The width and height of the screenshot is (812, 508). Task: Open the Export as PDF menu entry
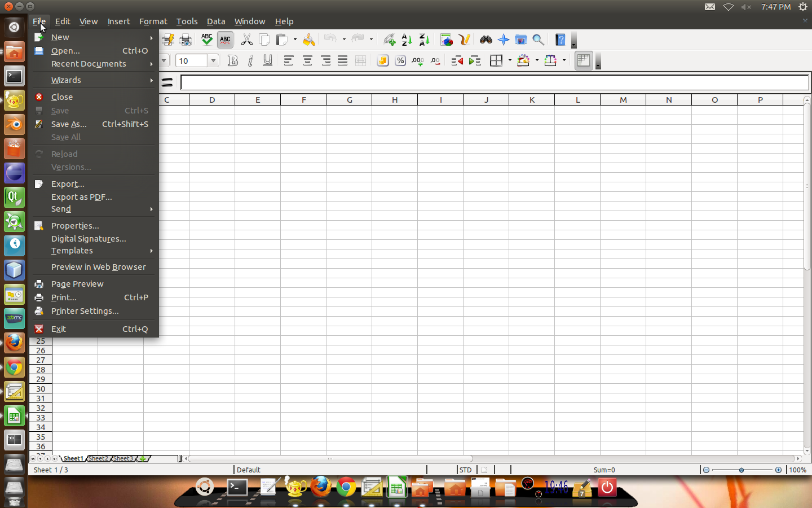pyautogui.click(x=81, y=196)
